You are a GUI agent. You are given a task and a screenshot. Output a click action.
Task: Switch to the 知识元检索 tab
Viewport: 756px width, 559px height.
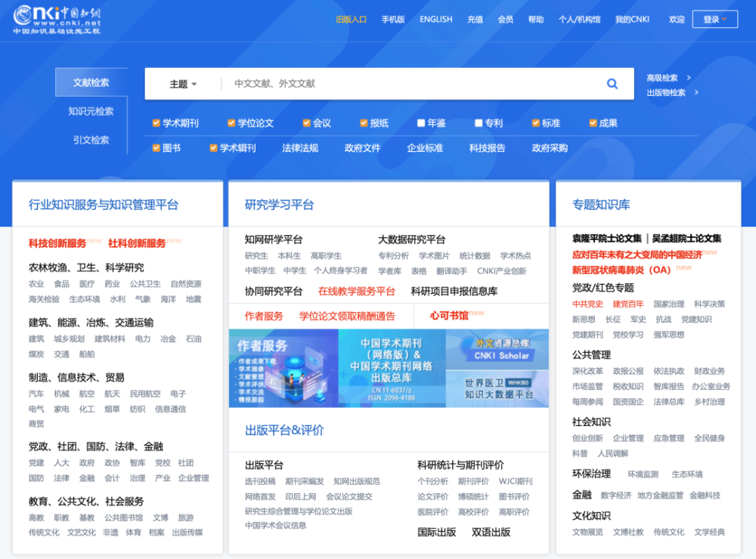click(91, 111)
